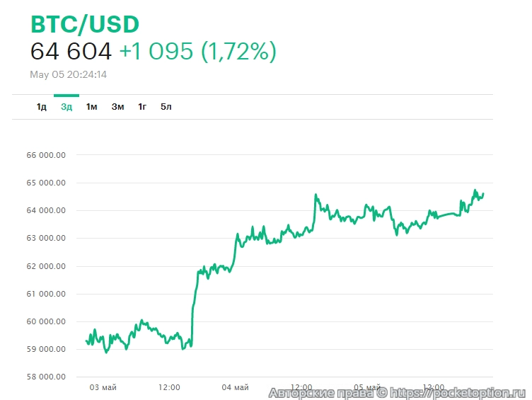
Task: Switch to the 3м range tab
Action: pyautogui.click(x=117, y=107)
